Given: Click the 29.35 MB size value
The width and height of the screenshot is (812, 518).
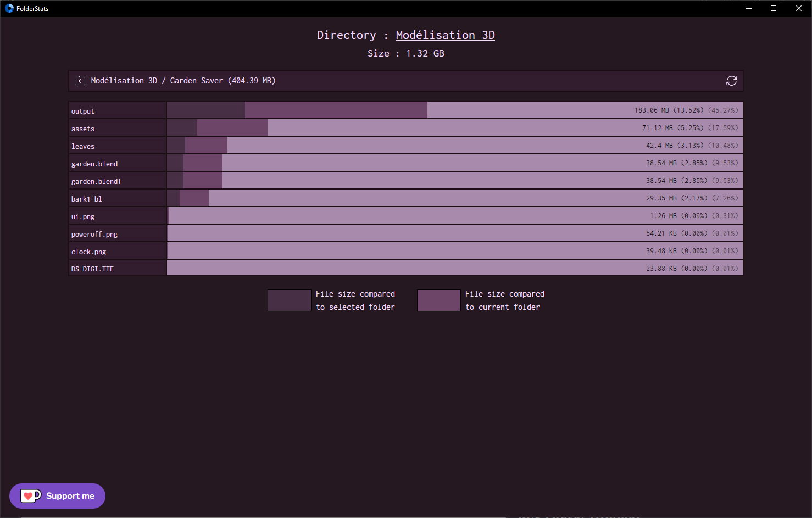Looking at the screenshot, I should tap(661, 198).
